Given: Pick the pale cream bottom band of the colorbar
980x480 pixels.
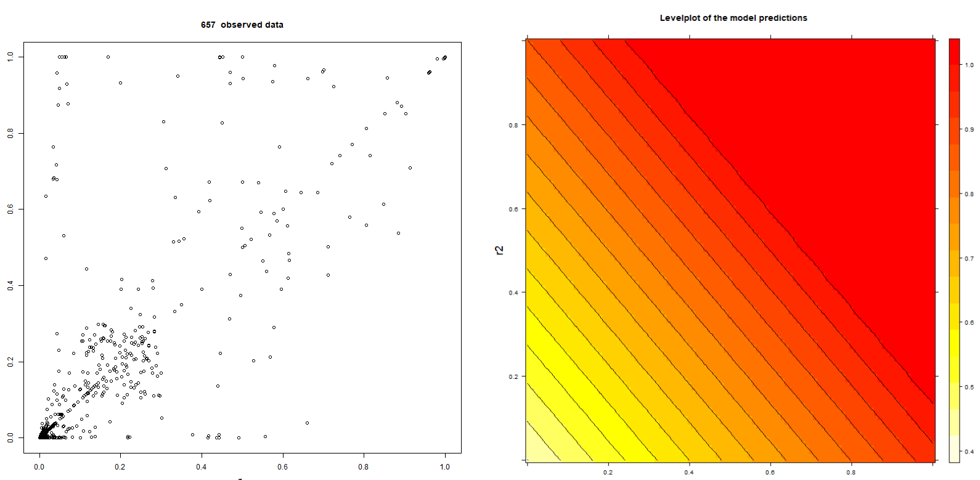Looking at the screenshot, I should point(955,449).
